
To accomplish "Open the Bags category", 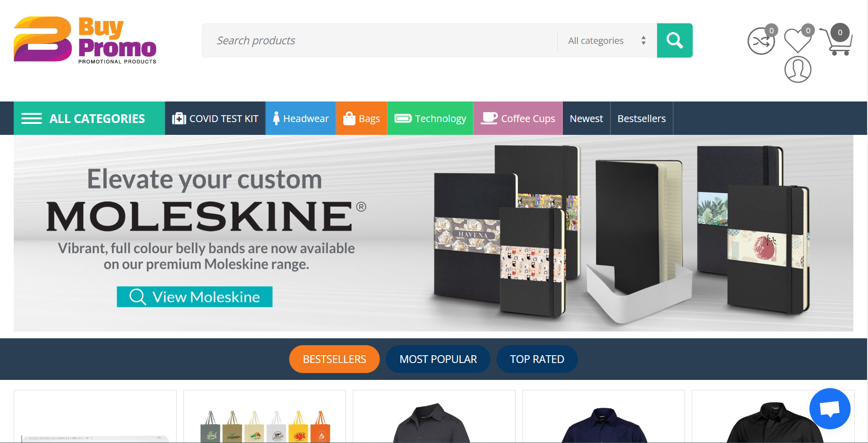I will pyautogui.click(x=361, y=118).
